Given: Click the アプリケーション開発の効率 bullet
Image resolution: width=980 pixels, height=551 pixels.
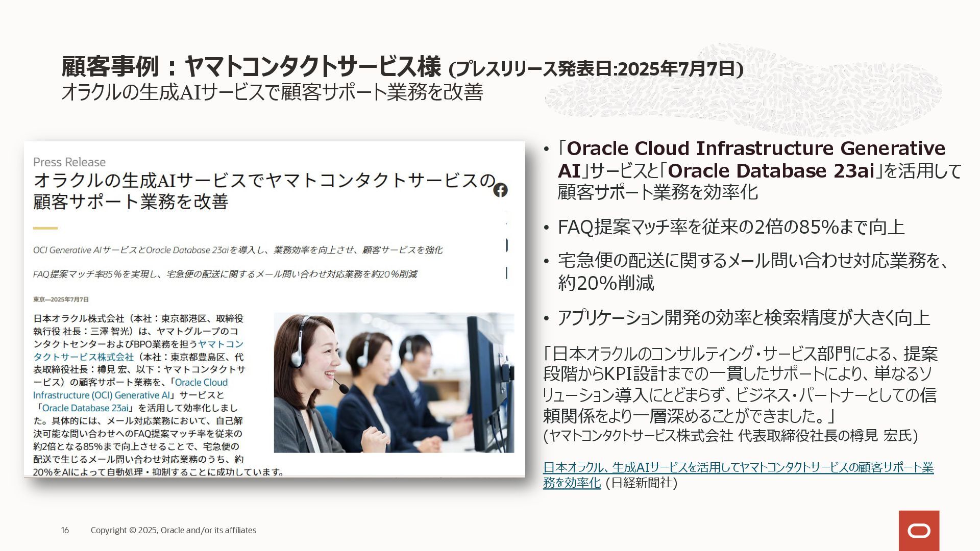Looking at the screenshot, I should pos(743,318).
